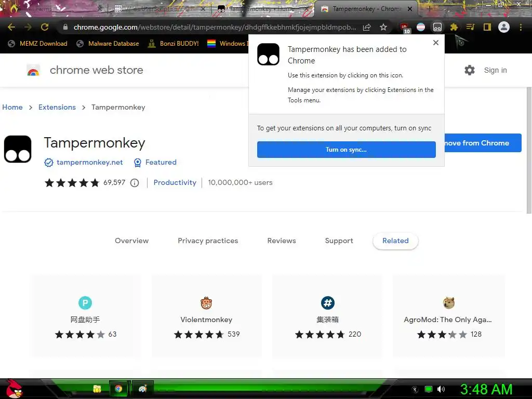532x399 pixels.
Task: Go to the Home breadcrumb
Action: (12, 107)
